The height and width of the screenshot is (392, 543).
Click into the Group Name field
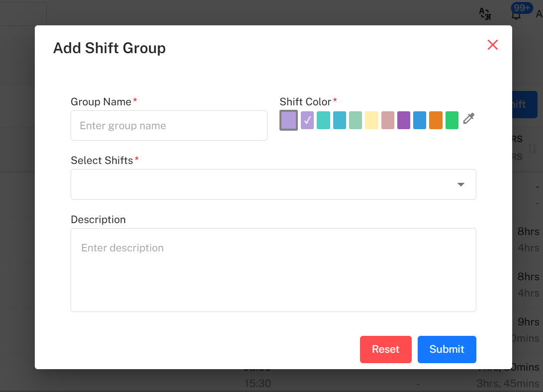click(x=169, y=125)
